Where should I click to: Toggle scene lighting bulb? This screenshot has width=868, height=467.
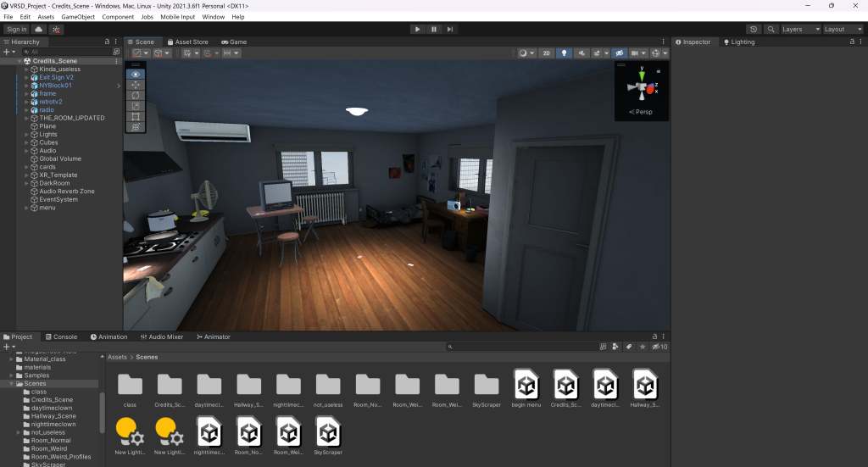coord(564,53)
